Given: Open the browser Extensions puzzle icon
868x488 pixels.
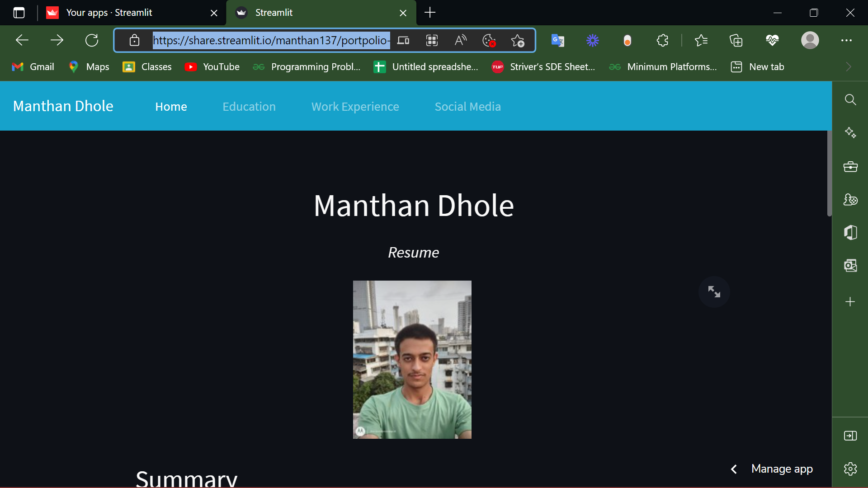Looking at the screenshot, I should [x=662, y=40].
